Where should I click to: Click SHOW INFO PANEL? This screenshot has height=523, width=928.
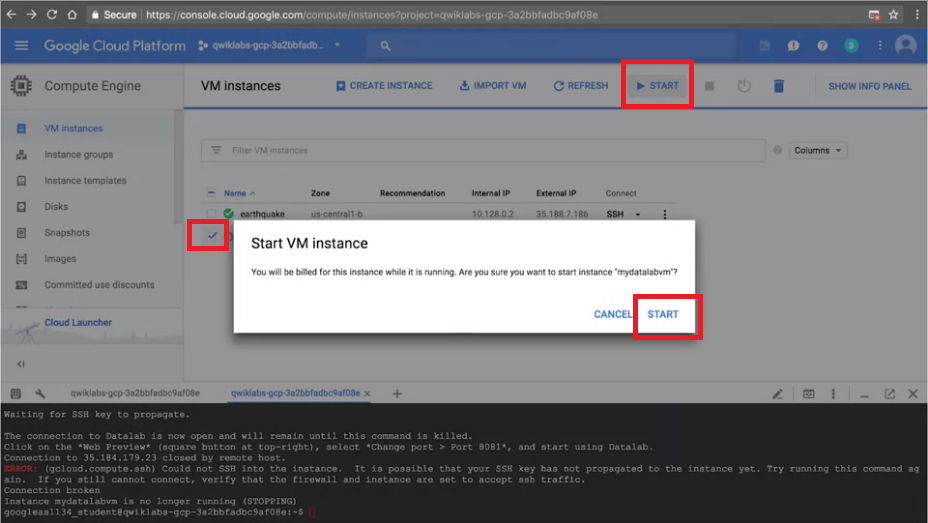869,86
